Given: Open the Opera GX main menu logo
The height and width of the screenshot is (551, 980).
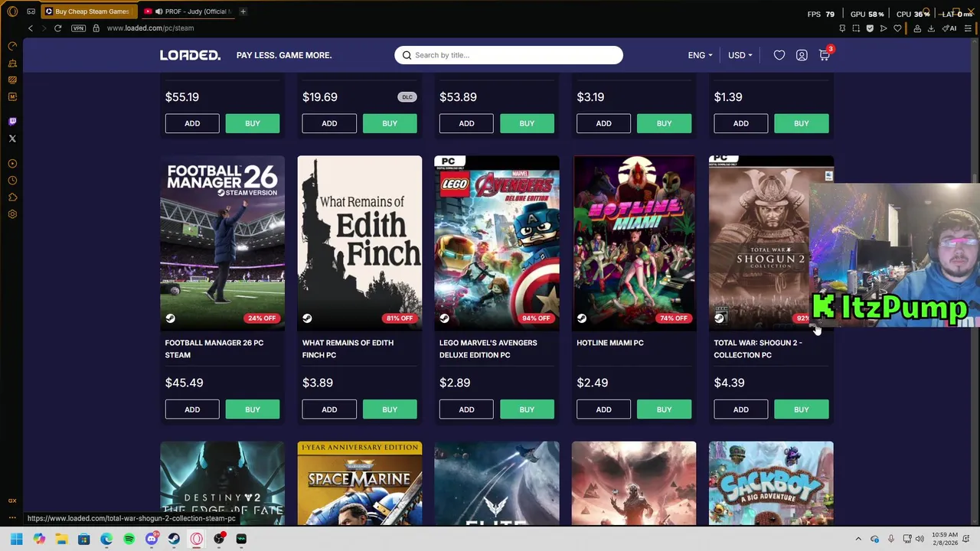Looking at the screenshot, I should 12,11.
